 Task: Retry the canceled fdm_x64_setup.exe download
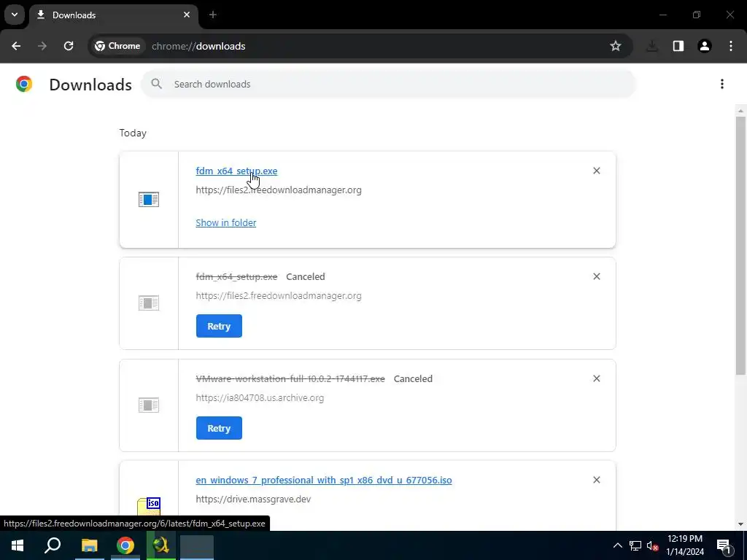tap(219, 326)
